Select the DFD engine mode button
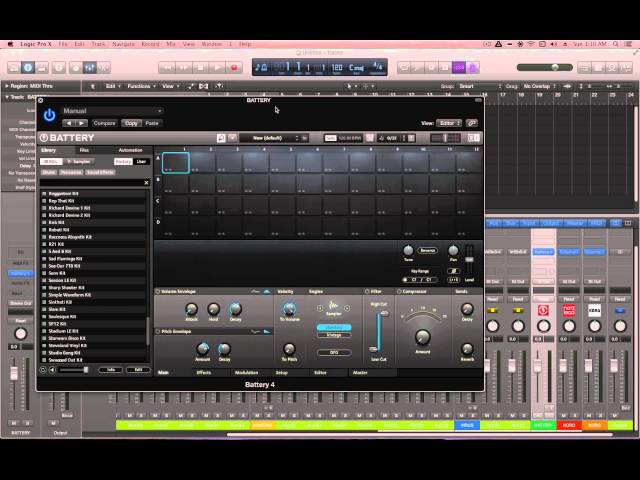This screenshot has height=480, width=640. pos(334,352)
